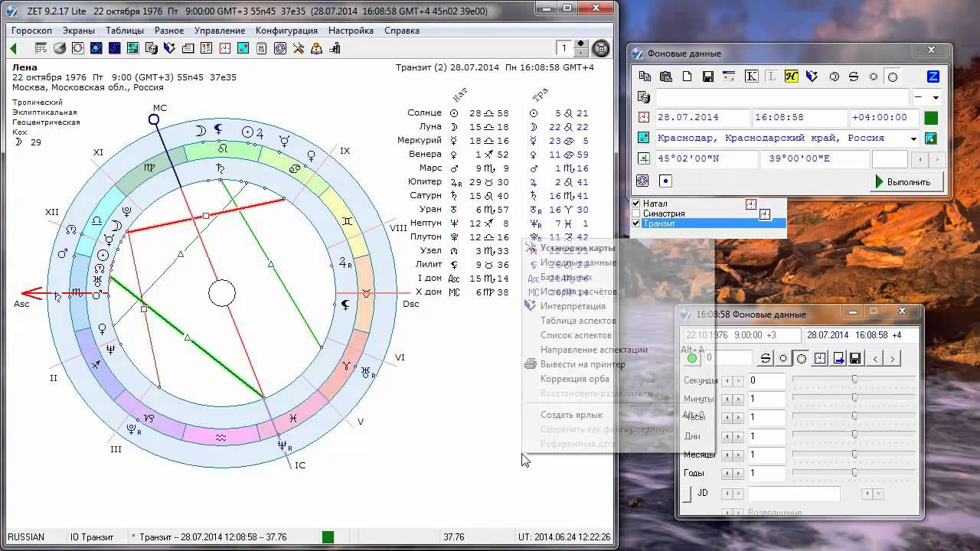
Task: Click the swap arrows icon in Фоновые данные toolbar
Action: click(x=854, y=77)
